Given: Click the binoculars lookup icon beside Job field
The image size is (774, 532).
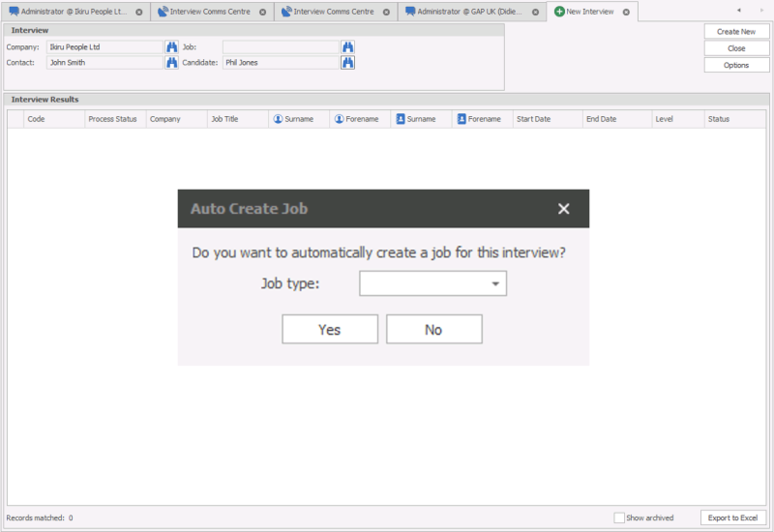Looking at the screenshot, I should tap(347, 46).
